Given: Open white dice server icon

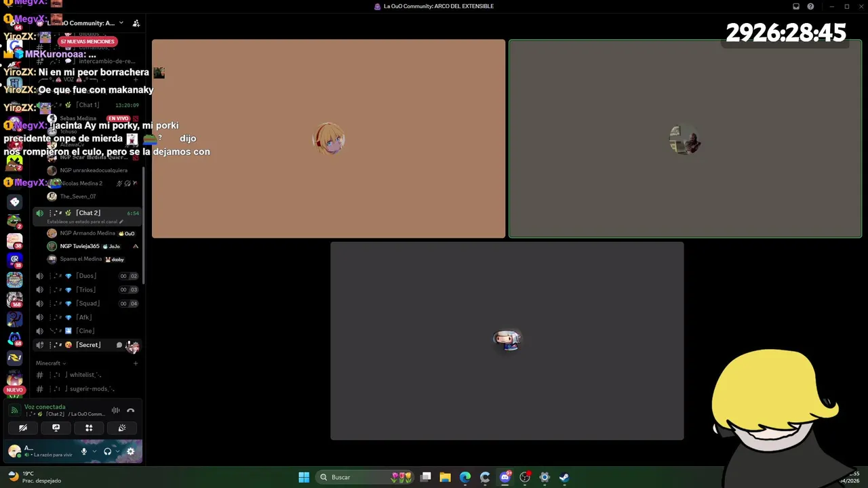Looking at the screenshot, I should 14,202.
